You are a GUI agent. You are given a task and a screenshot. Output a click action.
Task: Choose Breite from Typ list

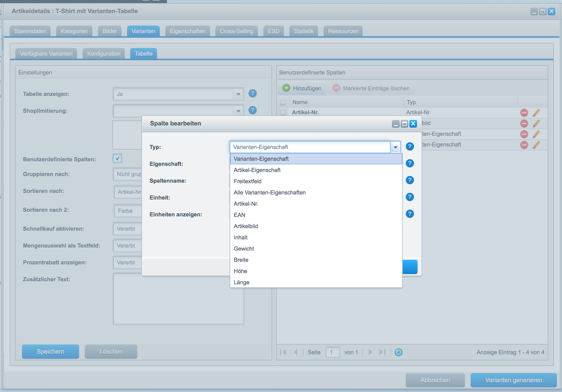(x=316, y=260)
